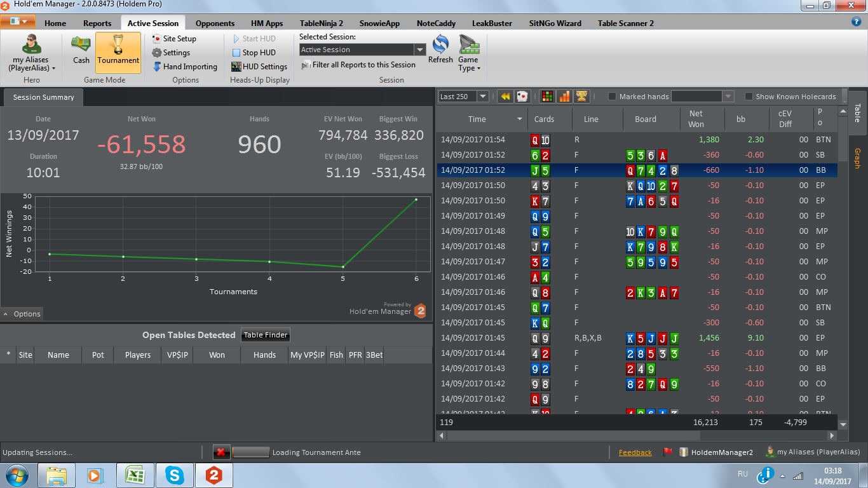Switch to Opponents tab

[x=215, y=23]
